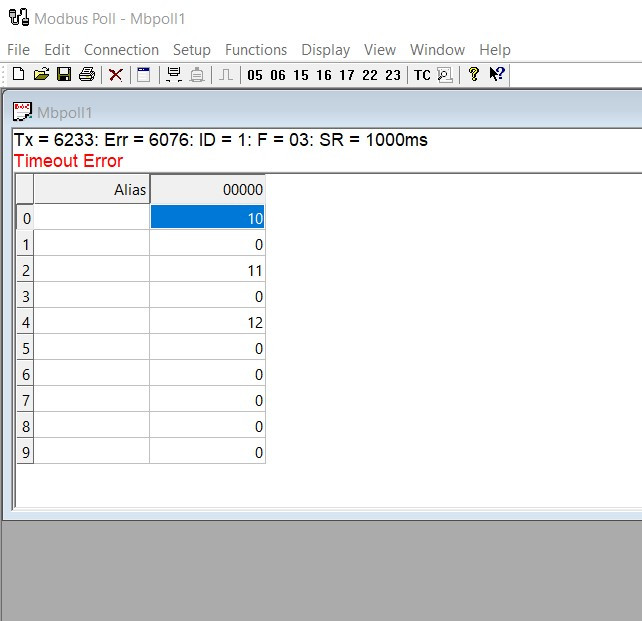Open a file with the folder icon

tap(41, 75)
